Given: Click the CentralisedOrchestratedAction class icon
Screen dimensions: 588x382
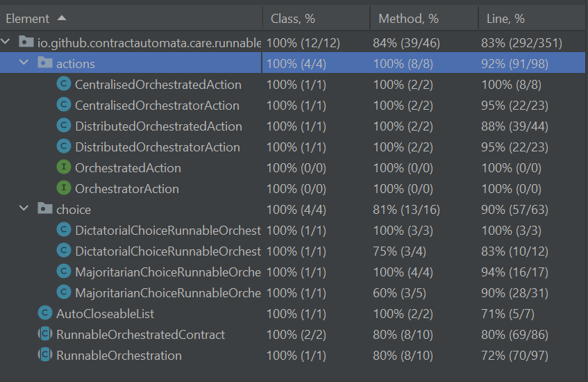Looking at the screenshot, I should click(x=64, y=85).
